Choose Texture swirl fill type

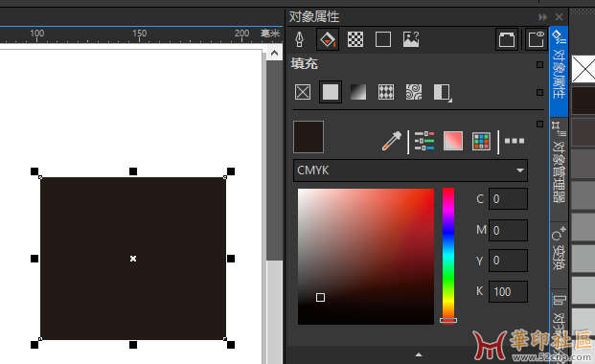pos(414,92)
